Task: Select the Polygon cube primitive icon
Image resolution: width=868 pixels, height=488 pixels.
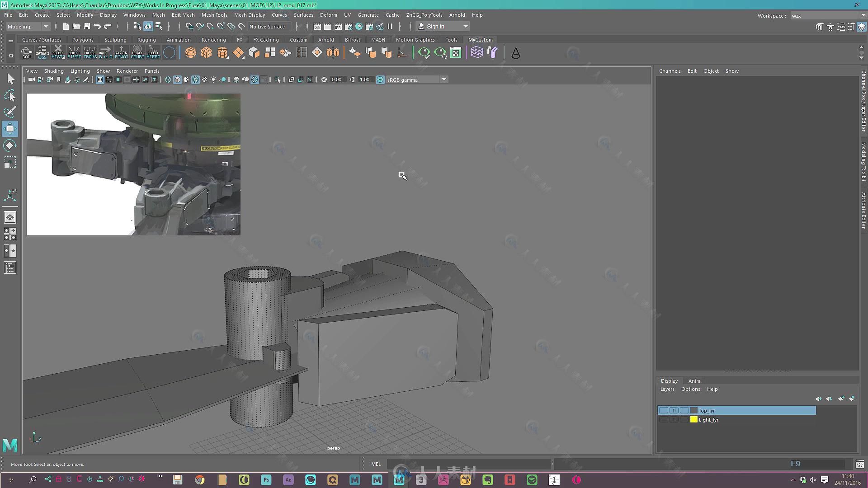Action: point(206,52)
